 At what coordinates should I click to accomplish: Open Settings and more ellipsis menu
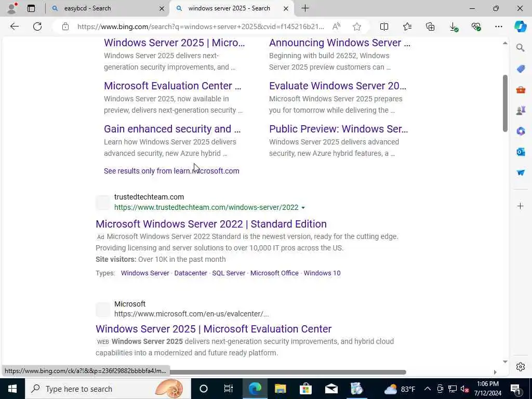(498, 26)
